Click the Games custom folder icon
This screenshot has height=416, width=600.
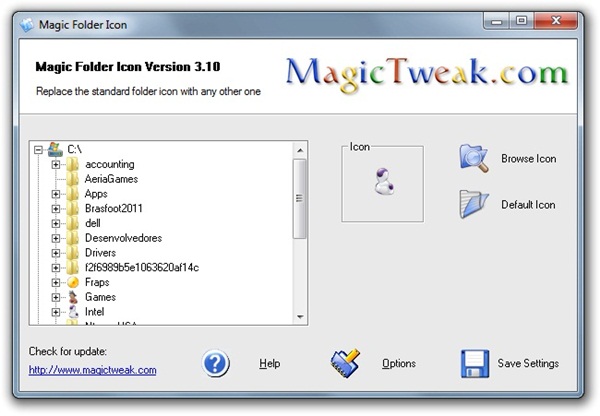73,297
